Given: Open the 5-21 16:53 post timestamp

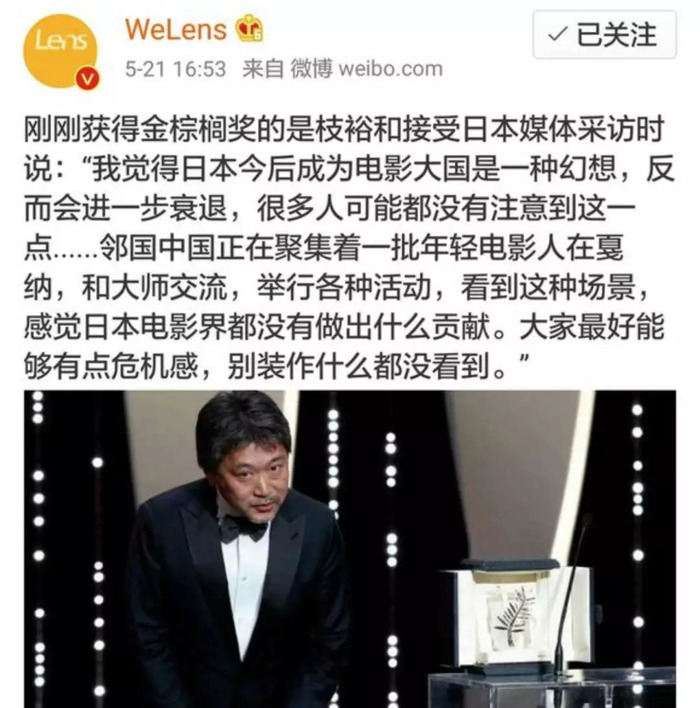Looking at the screenshot, I should (x=175, y=69).
